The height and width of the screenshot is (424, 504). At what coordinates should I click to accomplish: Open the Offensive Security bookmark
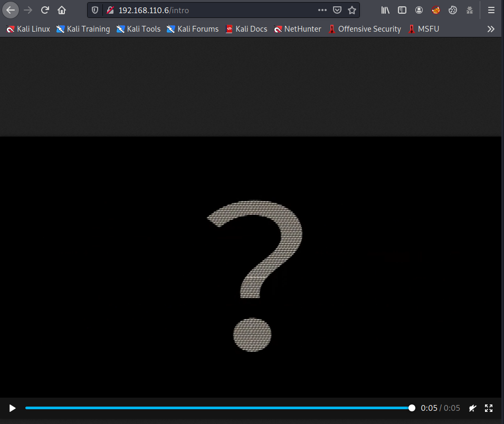(x=364, y=29)
